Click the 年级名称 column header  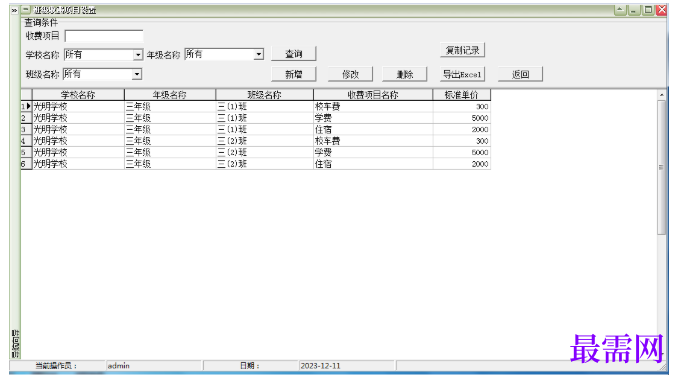click(170, 95)
